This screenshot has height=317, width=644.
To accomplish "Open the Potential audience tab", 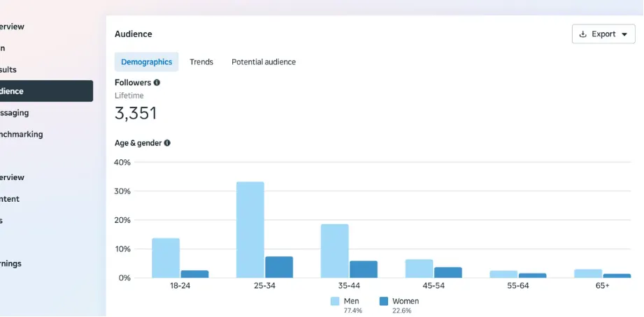I will pos(264,62).
